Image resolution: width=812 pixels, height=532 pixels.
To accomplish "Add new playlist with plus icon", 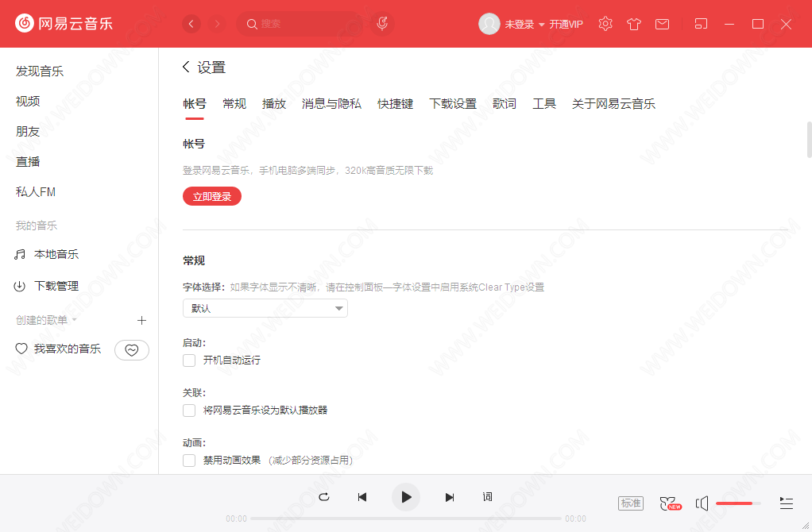I will 141,320.
